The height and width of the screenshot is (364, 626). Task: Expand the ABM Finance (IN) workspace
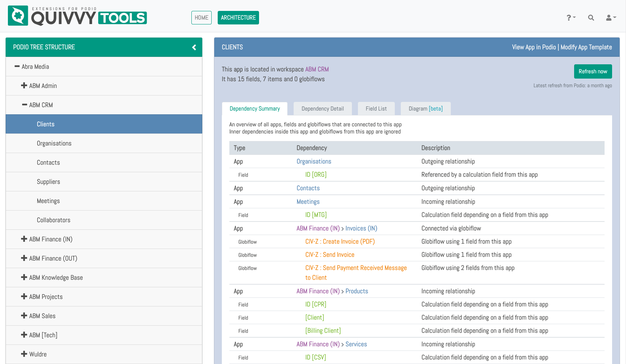pyautogui.click(x=24, y=239)
